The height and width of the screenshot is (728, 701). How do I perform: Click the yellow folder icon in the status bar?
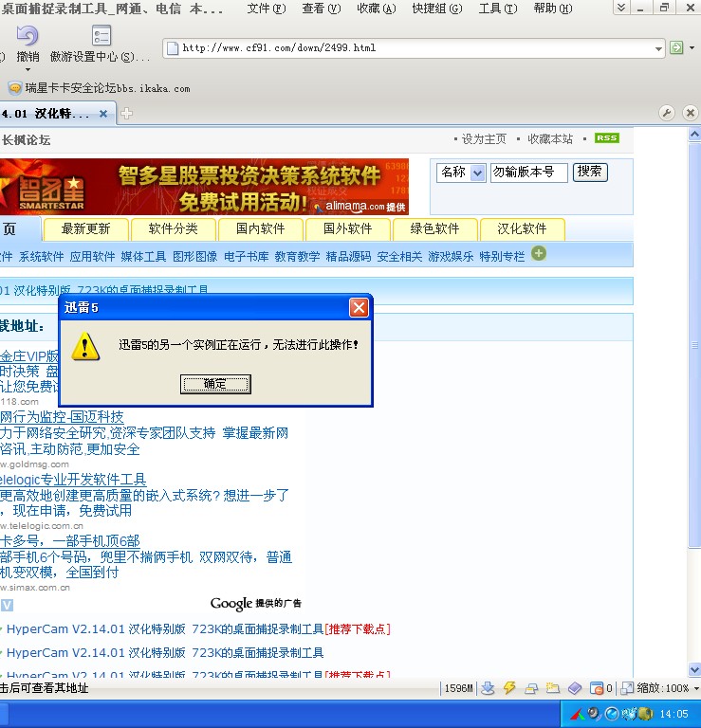(553, 687)
